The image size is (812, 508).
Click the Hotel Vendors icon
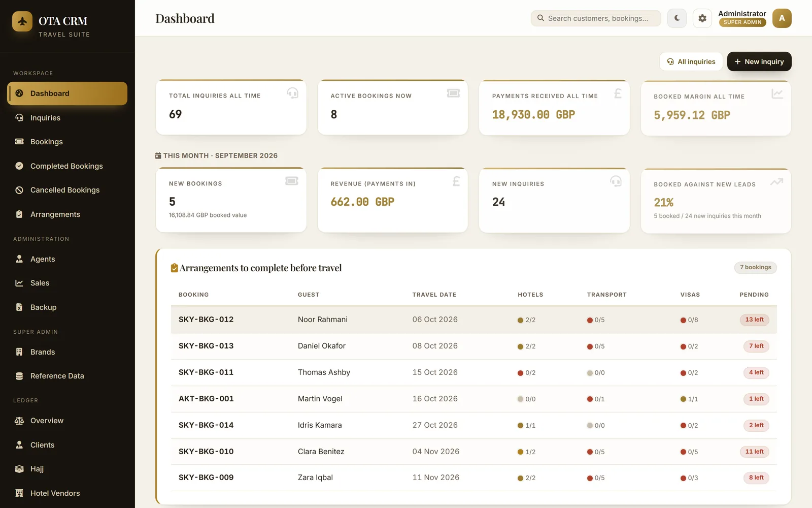[19, 493]
